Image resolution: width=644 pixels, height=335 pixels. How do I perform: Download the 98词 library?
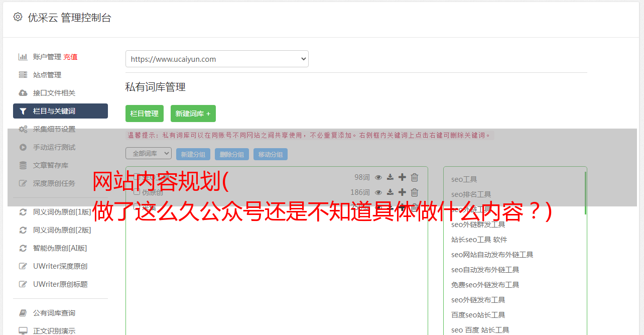pos(390,177)
